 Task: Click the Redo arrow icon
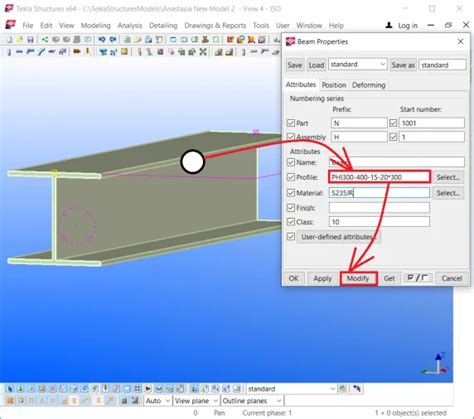click(113, 40)
